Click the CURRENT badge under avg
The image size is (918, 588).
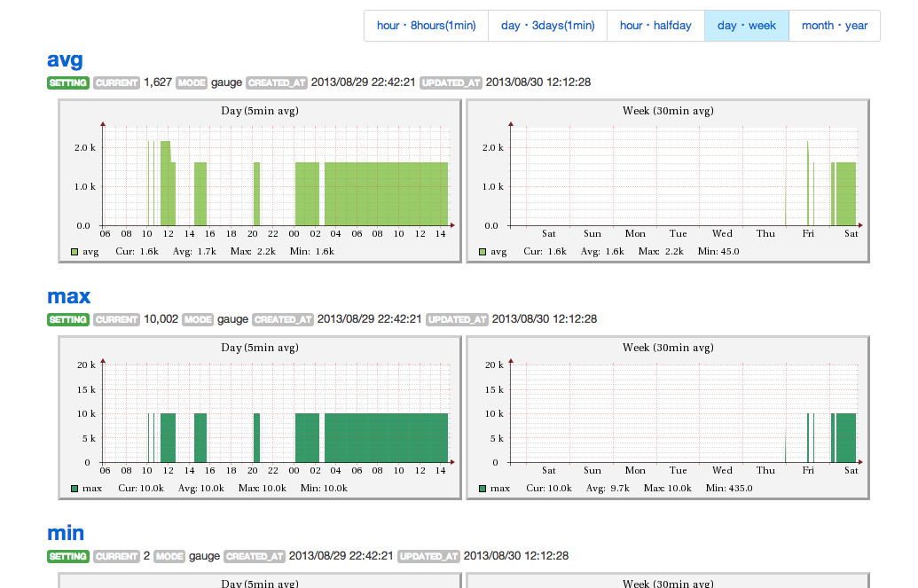tap(116, 82)
